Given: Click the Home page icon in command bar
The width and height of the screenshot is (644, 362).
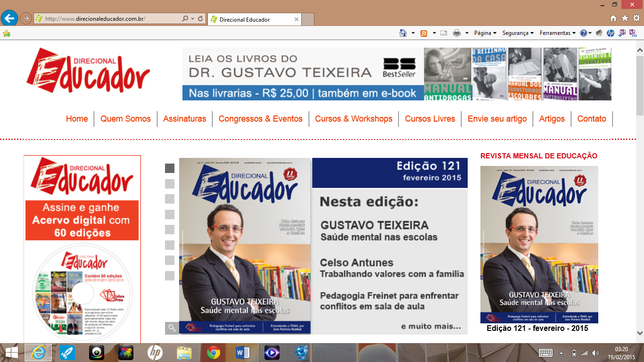Looking at the screenshot, I should [x=403, y=33].
